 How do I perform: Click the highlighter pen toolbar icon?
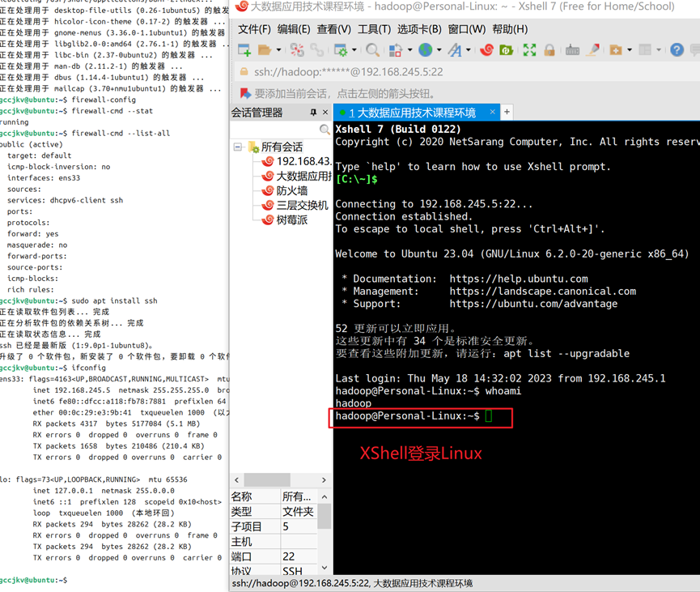[593, 50]
